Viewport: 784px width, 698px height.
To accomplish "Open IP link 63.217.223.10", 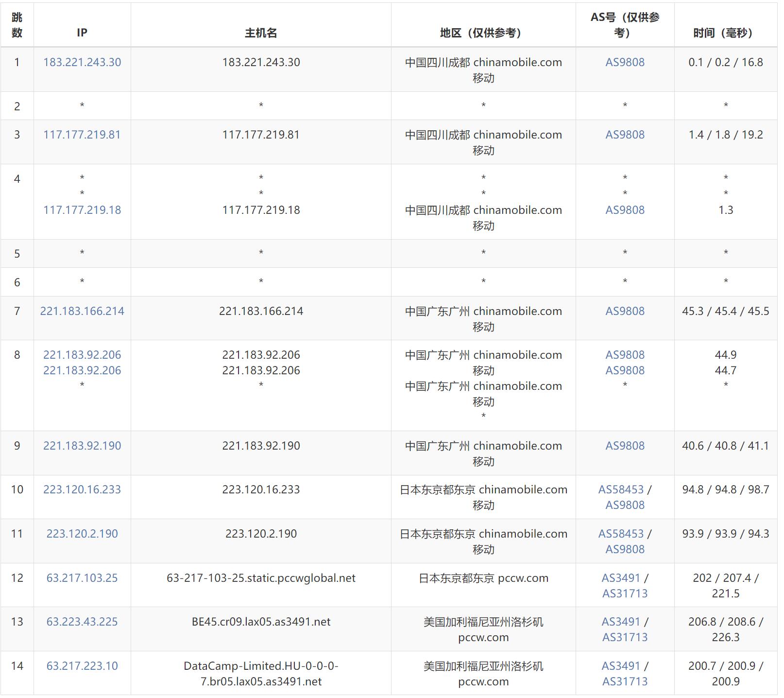I will pos(82,666).
